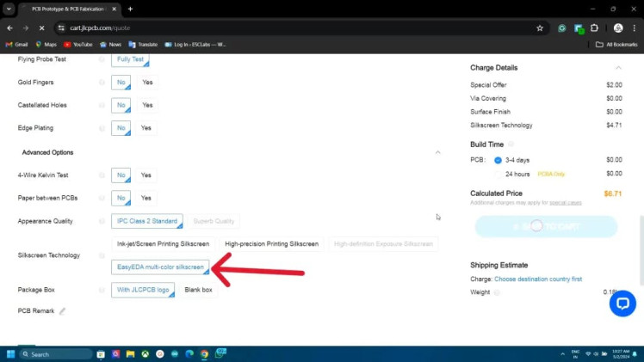This screenshot has width=644, height=362.
Task: Set Gold Fingers to Yes
Action: click(147, 83)
